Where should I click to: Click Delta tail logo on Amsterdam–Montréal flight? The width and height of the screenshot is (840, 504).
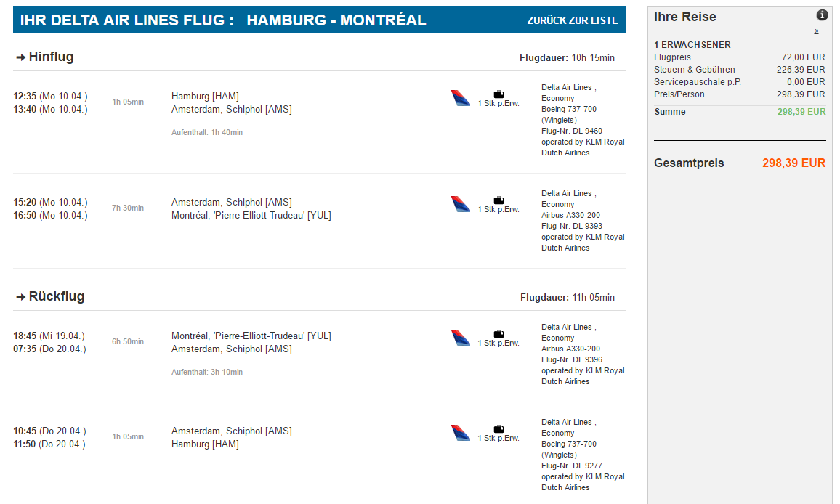pyautogui.click(x=460, y=204)
